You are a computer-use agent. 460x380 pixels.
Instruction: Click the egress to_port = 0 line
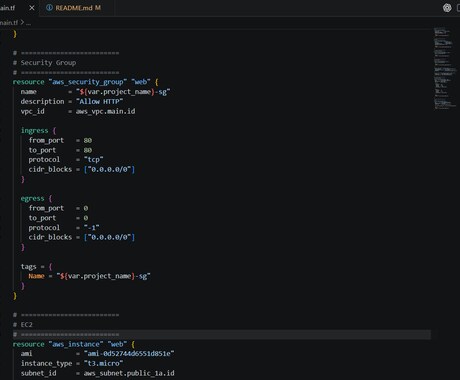pyautogui.click(x=58, y=218)
